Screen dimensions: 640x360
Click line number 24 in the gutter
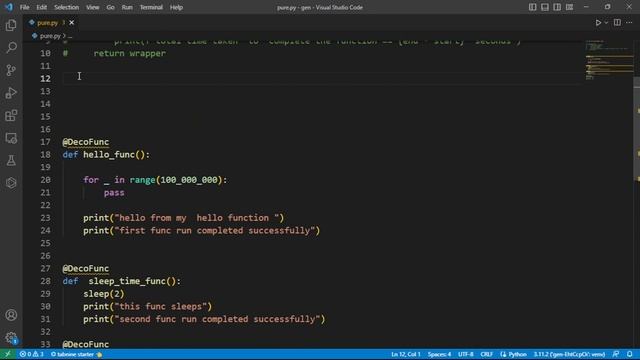pos(45,231)
